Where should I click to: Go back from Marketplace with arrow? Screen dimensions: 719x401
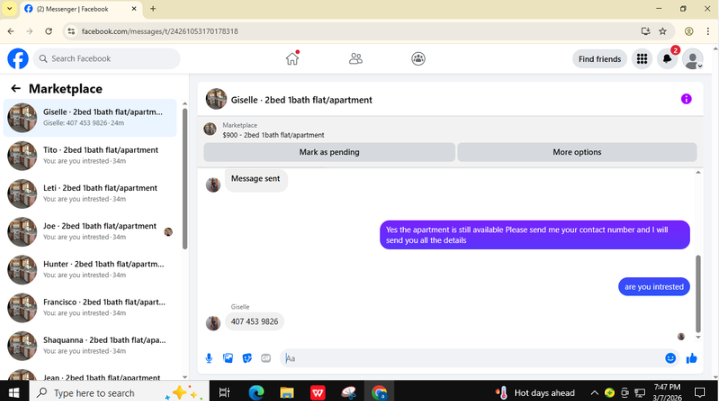(16, 88)
